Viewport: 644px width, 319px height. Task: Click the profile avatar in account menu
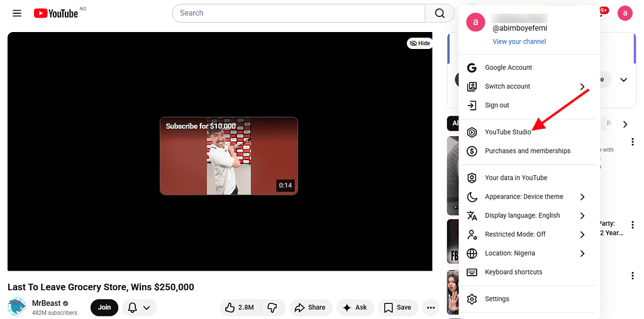pos(475,22)
